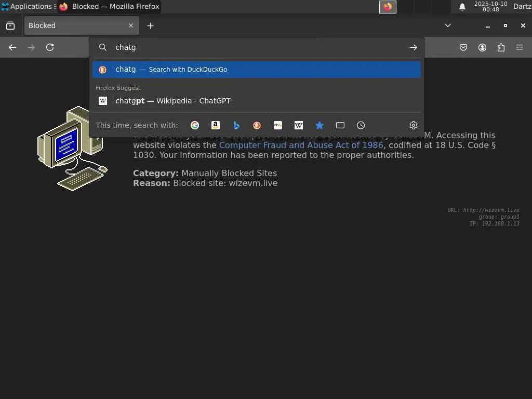Open Computer Fraud and Abuse Act link
This screenshot has width=532, height=399.
coord(301,145)
